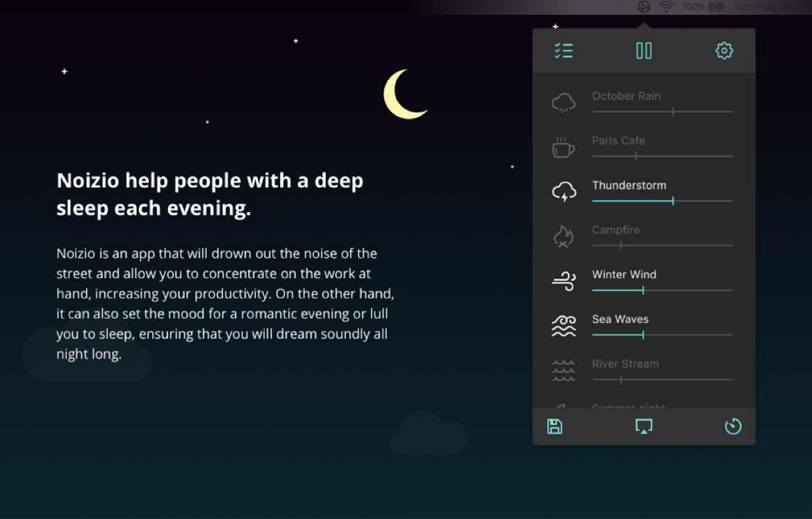Mute the Winter Wind icon

click(x=563, y=282)
